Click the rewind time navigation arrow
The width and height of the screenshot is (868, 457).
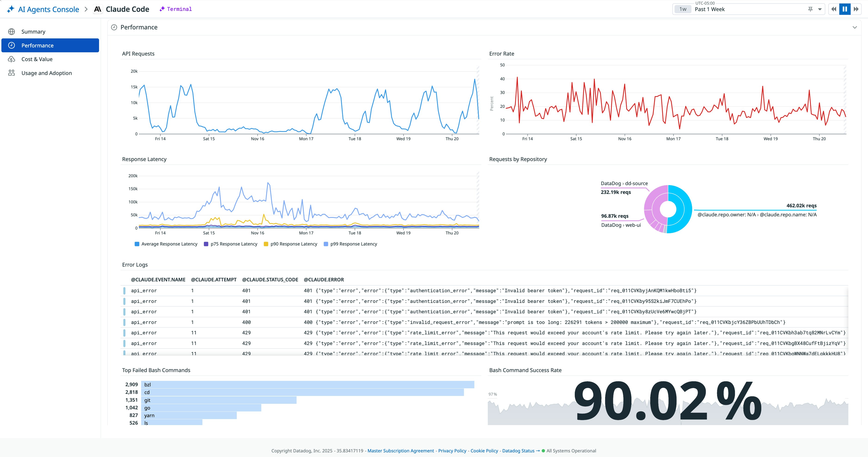point(833,9)
